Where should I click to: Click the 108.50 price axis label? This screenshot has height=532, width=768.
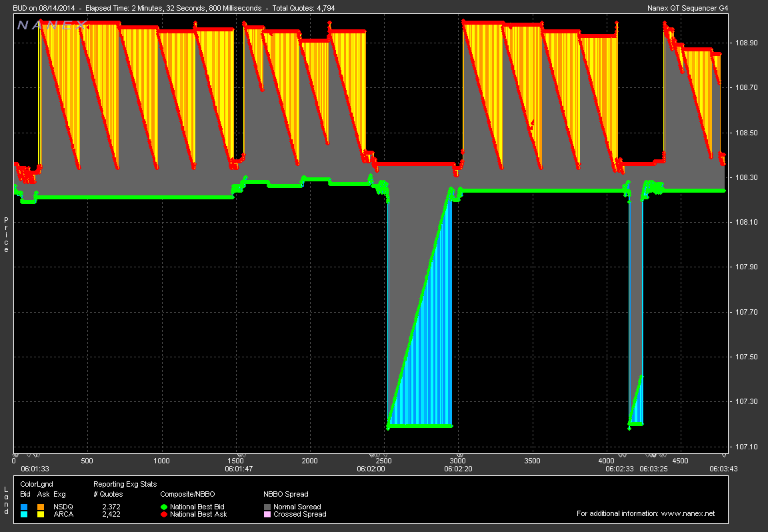pos(747,133)
